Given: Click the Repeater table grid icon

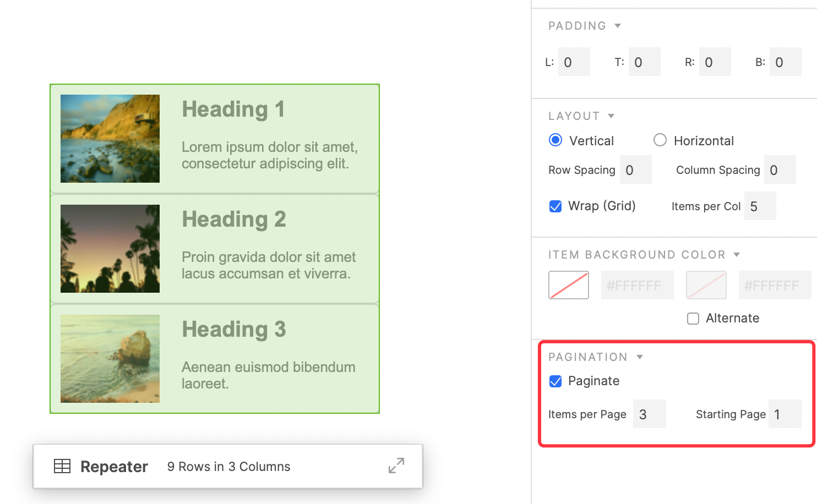Looking at the screenshot, I should point(62,467).
